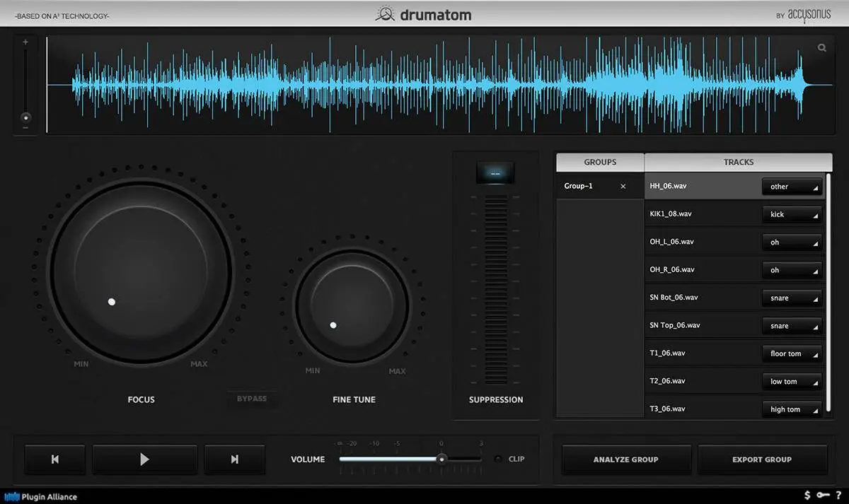Open the type dropdown for OH_L_06.wav
The height and width of the screenshot is (504, 849).
pyautogui.click(x=792, y=242)
